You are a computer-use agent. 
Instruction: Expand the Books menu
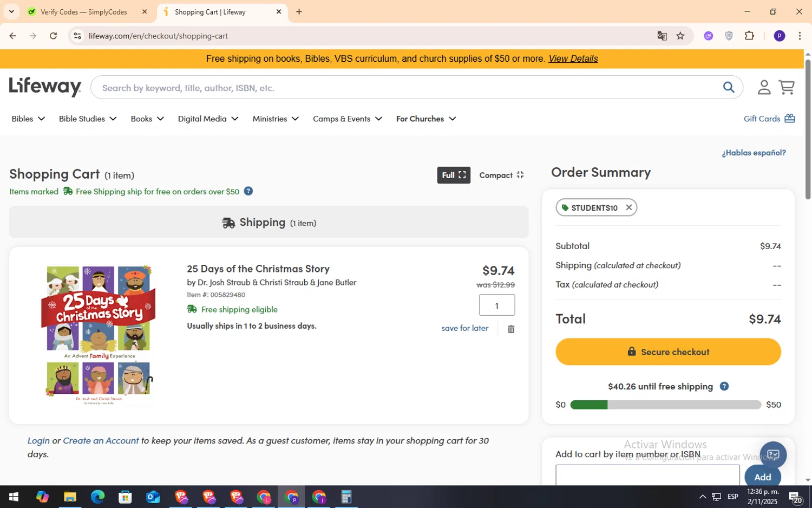click(147, 119)
